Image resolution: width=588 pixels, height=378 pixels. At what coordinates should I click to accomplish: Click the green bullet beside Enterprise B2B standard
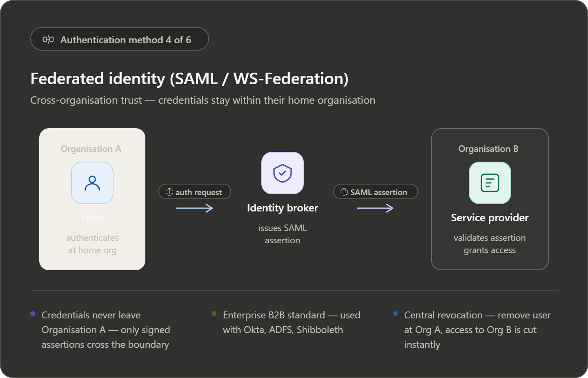pyautogui.click(x=214, y=314)
